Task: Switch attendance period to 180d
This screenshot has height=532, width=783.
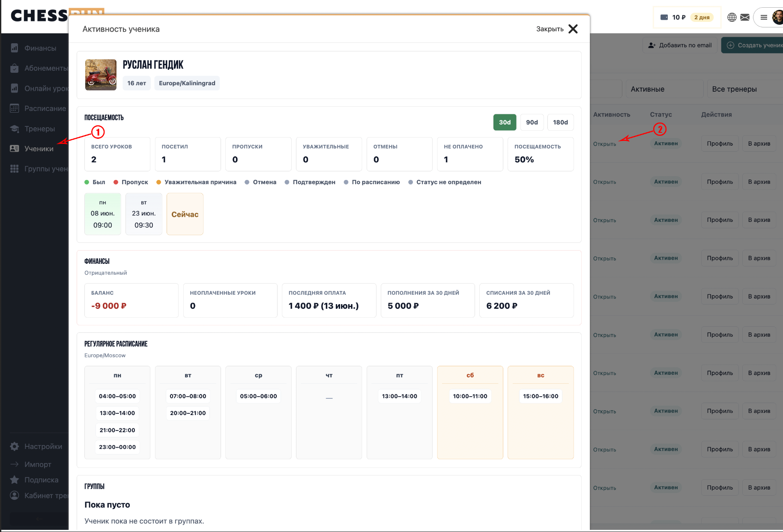Action: pyautogui.click(x=560, y=122)
